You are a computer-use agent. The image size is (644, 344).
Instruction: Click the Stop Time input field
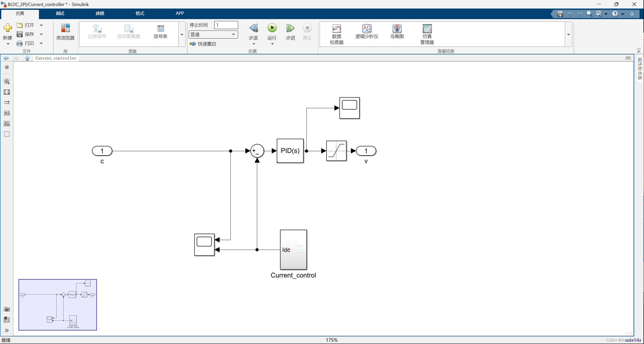(x=226, y=25)
